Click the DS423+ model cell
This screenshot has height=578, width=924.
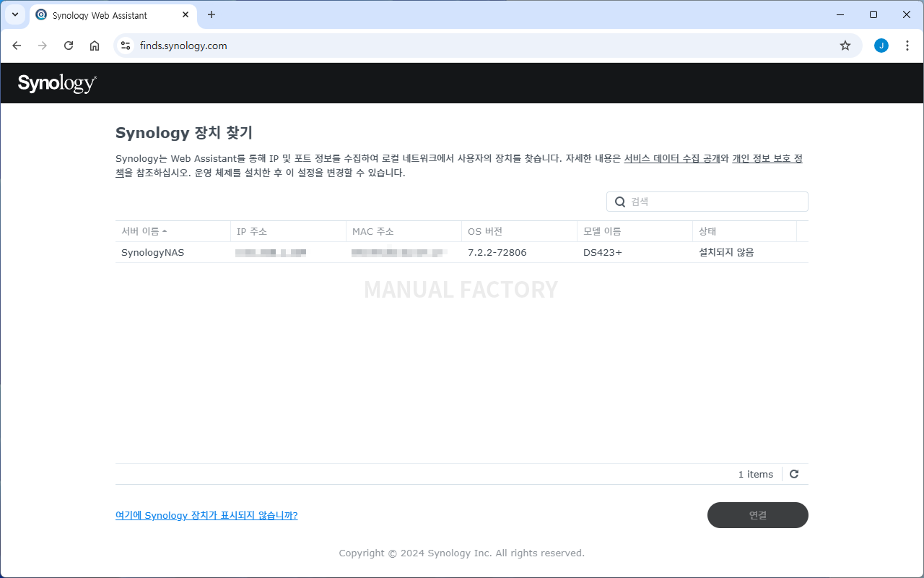point(603,252)
